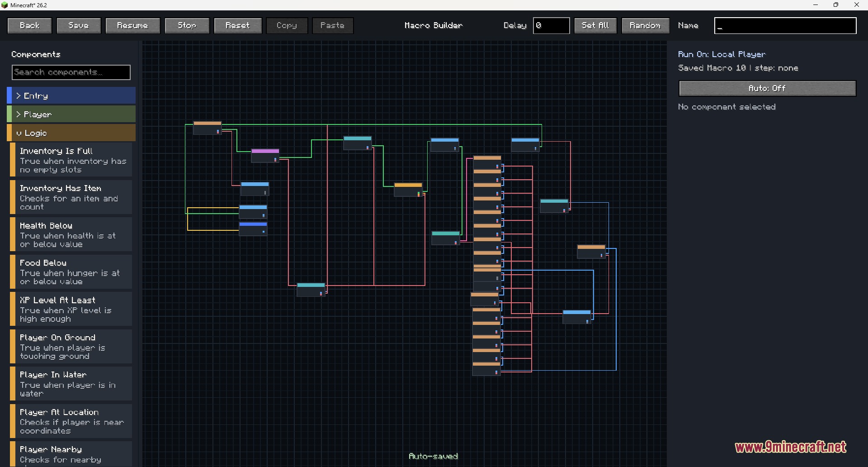This screenshot has height=467, width=868.
Task: Restore down the Minecraft window
Action: tap(836, 5)
